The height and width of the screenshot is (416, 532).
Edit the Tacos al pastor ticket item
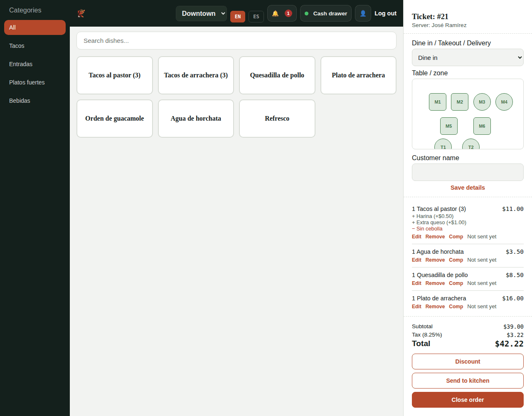(x=416, y=237)
